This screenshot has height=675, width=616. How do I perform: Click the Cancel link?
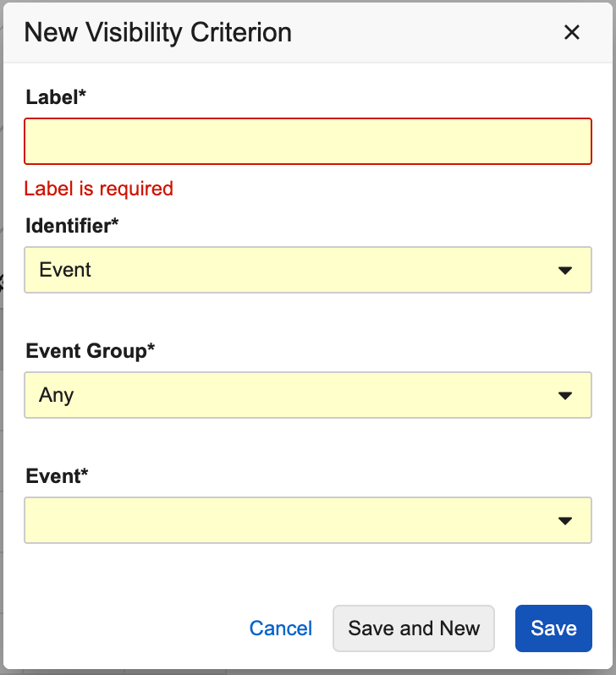281,628
